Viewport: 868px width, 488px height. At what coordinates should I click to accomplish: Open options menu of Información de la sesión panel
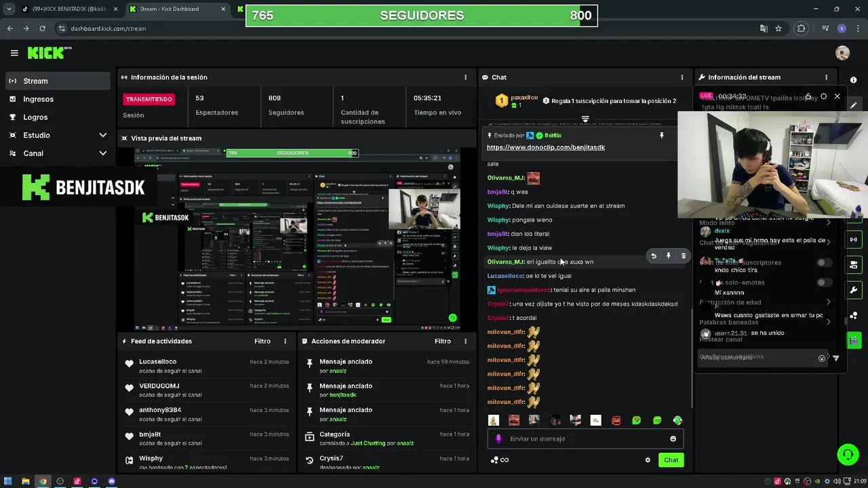pyautogui.click(x=465, y=77)
